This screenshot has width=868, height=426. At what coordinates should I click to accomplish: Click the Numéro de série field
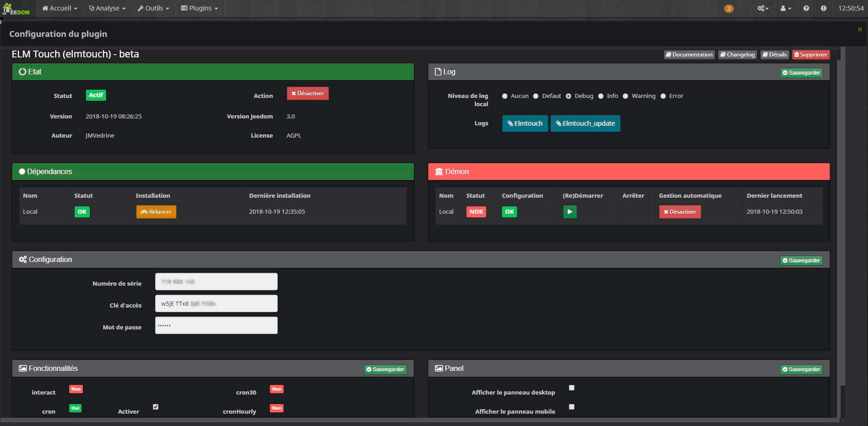point(216,282)
